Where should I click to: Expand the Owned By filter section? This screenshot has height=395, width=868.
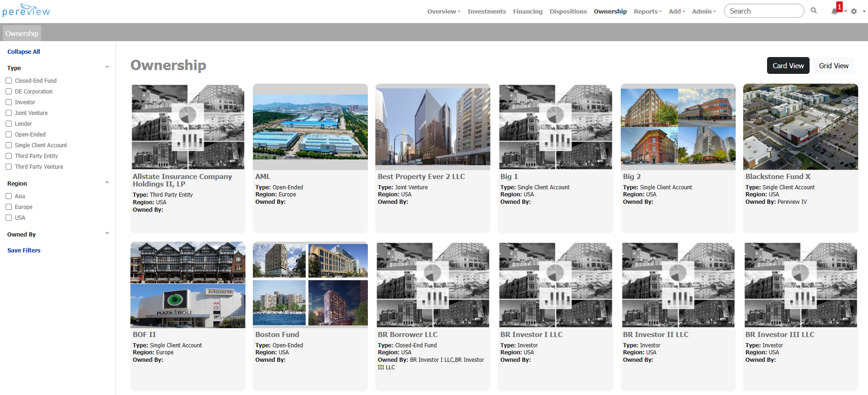pyautogui.click(x=107, y=234)
